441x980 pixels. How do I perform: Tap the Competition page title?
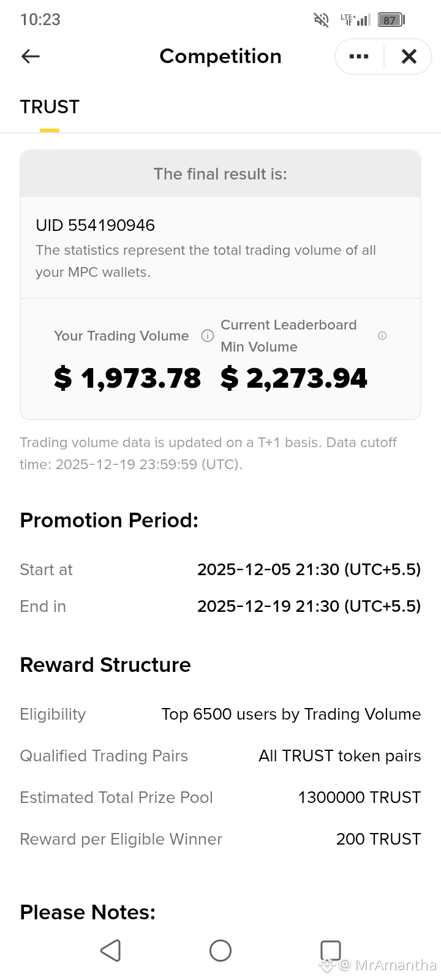coord(221,56)
